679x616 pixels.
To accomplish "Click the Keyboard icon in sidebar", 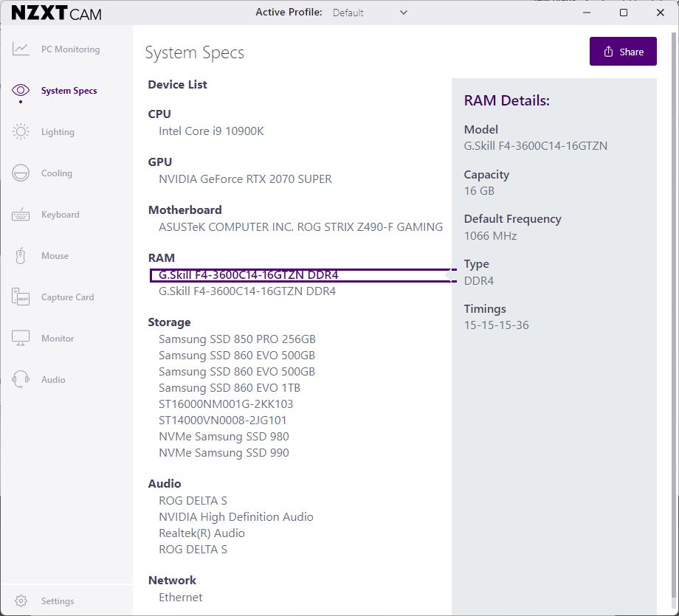I will tap(21, 214).
